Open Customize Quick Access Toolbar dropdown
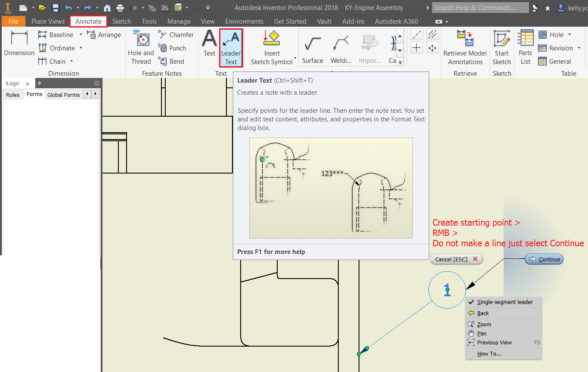 pyautogui.click(x=208, y=8)
